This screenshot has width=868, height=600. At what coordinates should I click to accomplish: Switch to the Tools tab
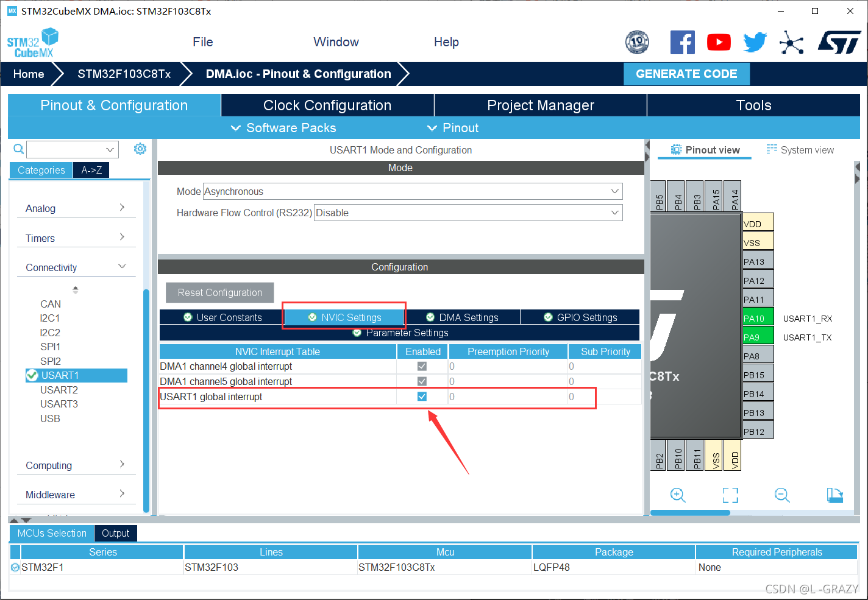coord(753,105)
